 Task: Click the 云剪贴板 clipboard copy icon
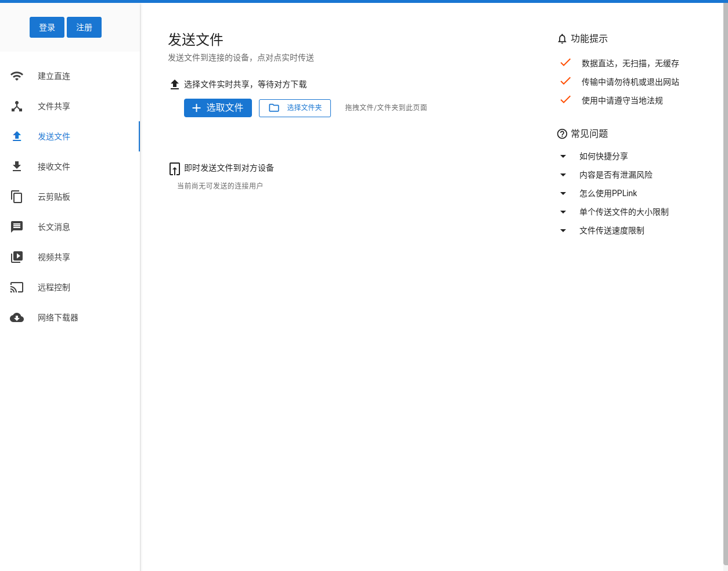click(x=17, y=197)
